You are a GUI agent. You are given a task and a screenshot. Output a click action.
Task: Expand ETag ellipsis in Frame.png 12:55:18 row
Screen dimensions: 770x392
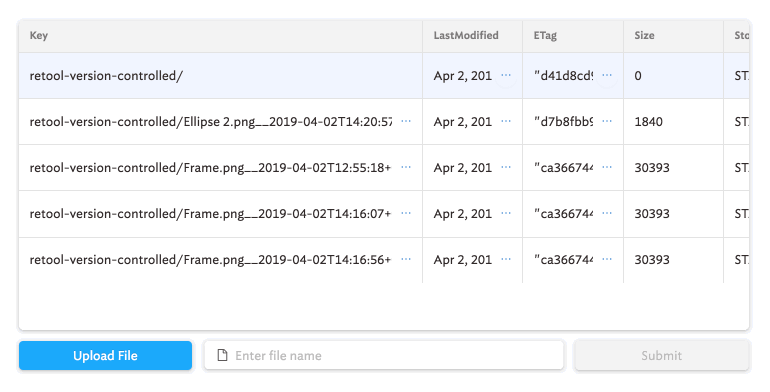(607, 167)
